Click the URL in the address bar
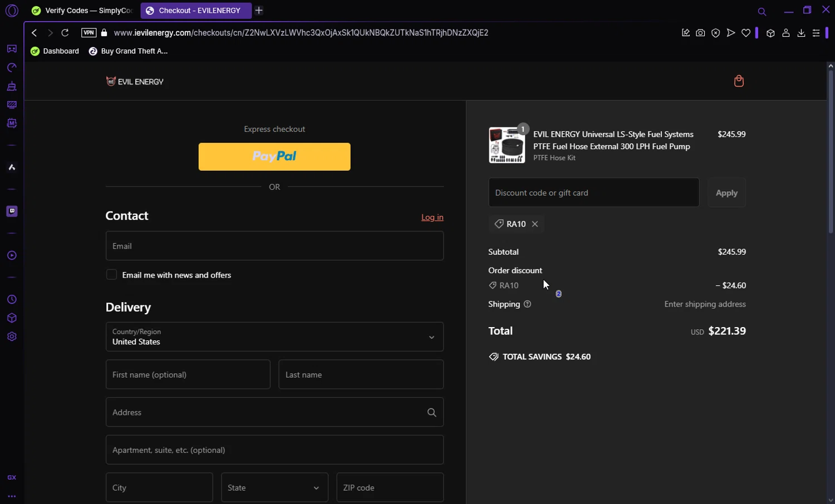Screen dimensions: 835x504 click(x=301, y=33)
